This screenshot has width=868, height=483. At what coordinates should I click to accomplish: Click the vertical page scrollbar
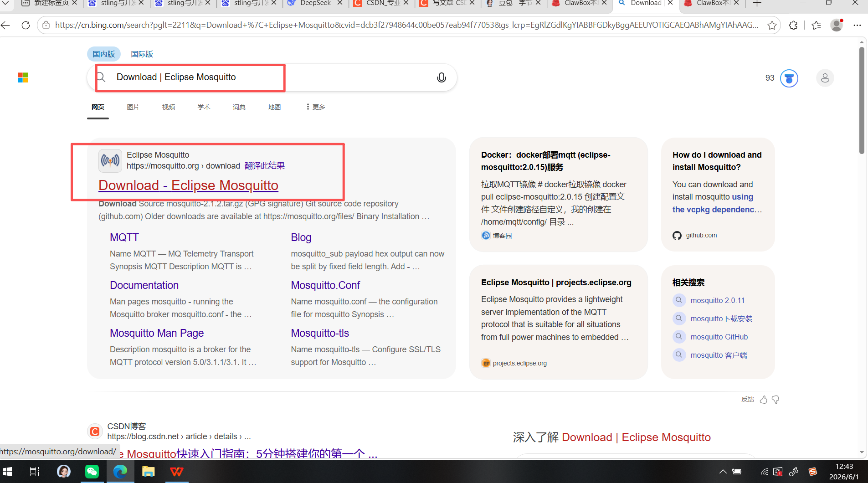862,100
